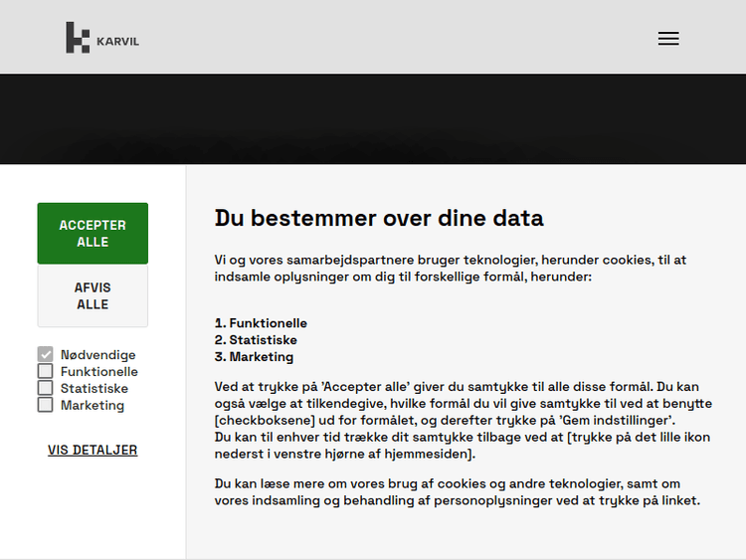Viewport: 746px width, 560px height.
Task: Open the hamburger navigation menu
Action: [668, 39]
